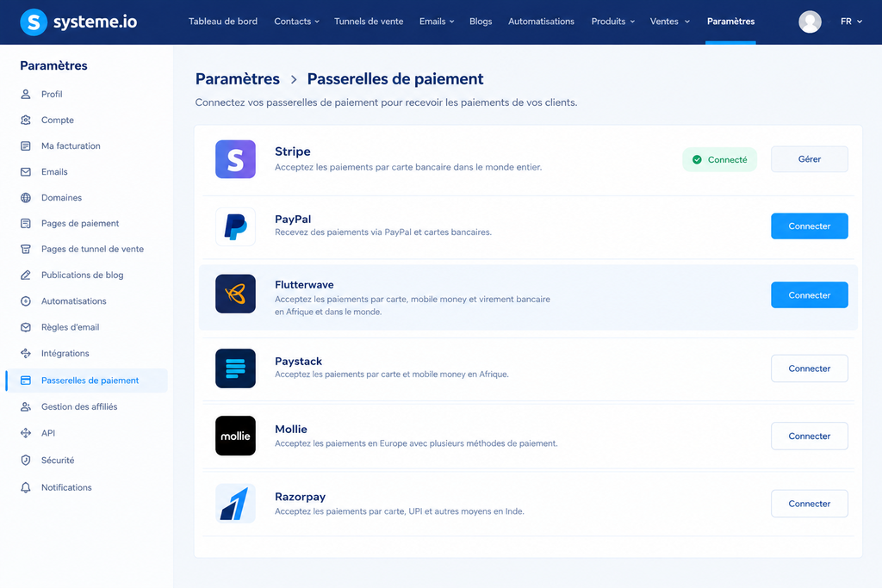Expand the Contacts dropdown menu

point(296,22)
